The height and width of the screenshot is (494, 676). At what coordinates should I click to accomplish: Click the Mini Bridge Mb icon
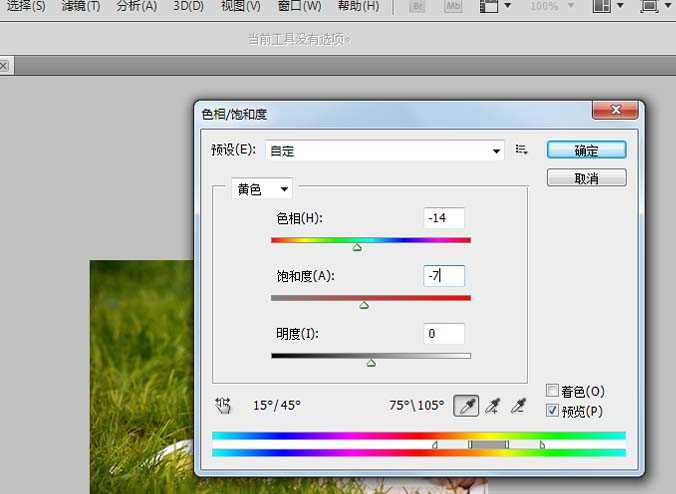(453, 6)
